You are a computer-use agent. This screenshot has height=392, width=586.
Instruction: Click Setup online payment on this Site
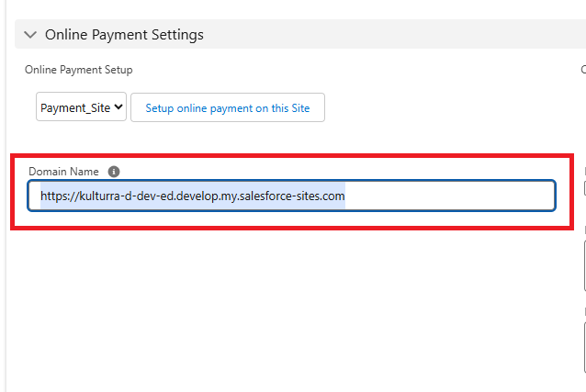pos(228,107)
